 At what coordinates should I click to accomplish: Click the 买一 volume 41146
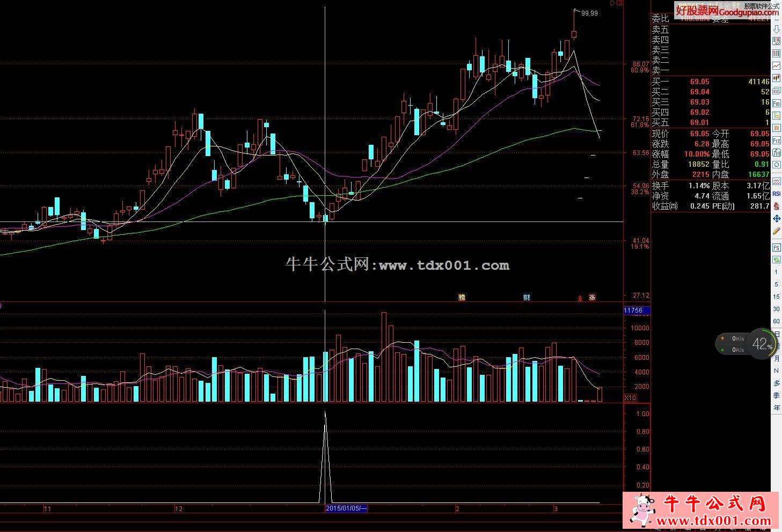[758, 82]
